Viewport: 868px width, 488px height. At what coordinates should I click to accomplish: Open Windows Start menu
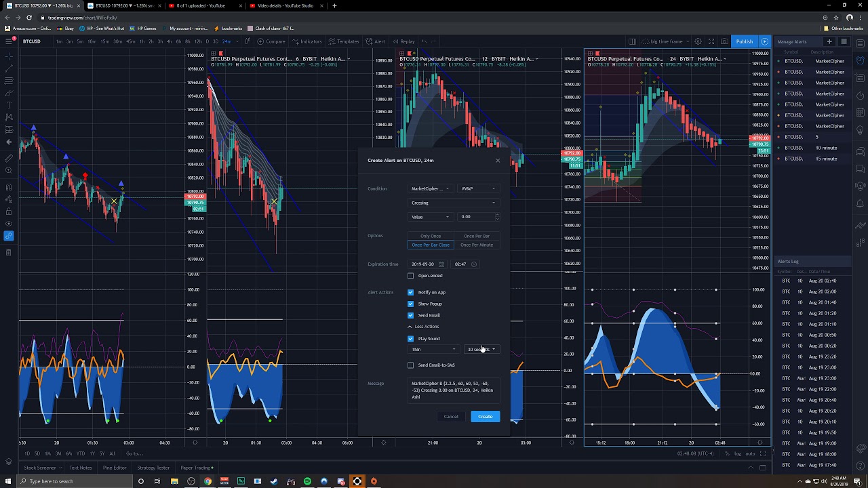(8, 481)
